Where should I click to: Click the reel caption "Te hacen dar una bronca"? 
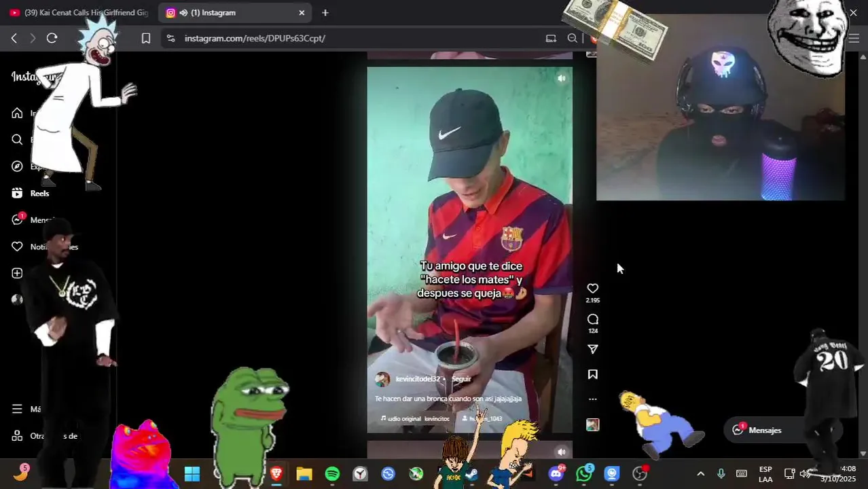click(x=448, y=399)
